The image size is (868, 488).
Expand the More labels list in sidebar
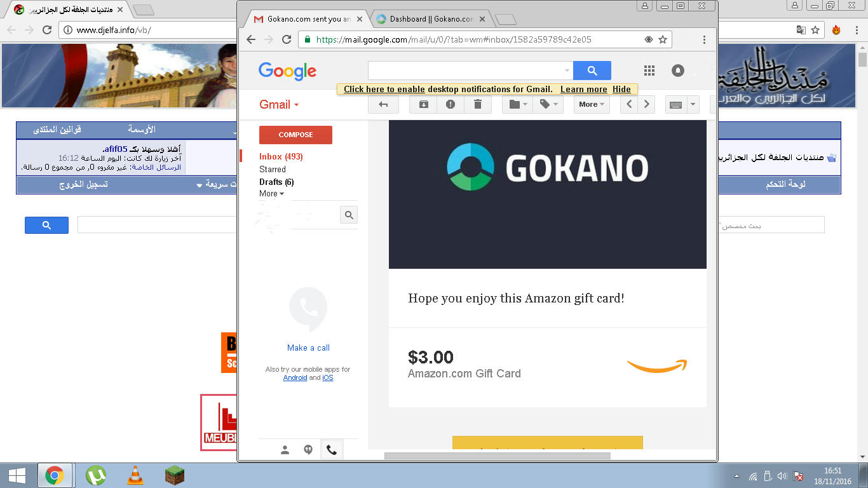(271, 194)
